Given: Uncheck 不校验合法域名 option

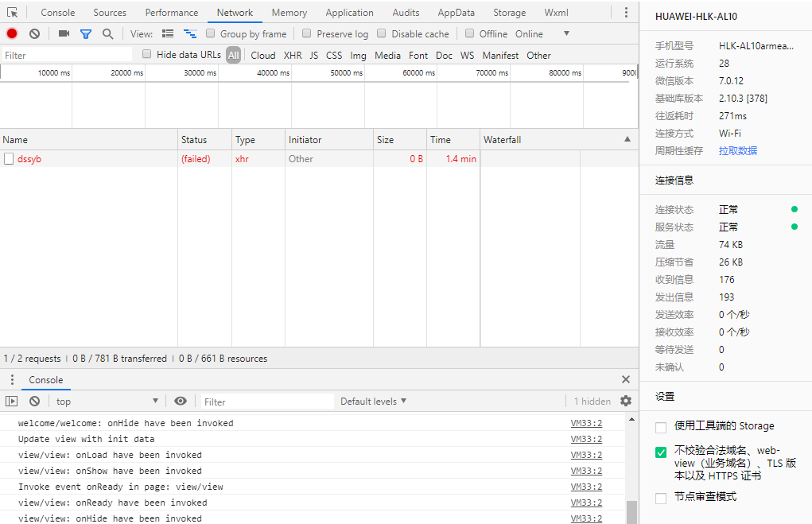Looking at the screenshot, I should pyautogui.click(x=661, y=452).
